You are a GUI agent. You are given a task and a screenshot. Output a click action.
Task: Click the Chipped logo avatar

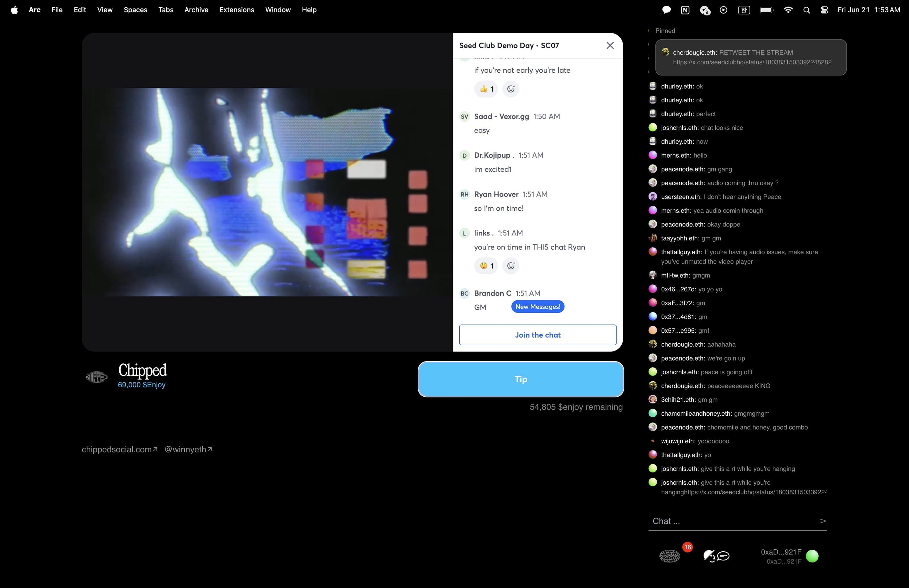[x=97, y=377]
